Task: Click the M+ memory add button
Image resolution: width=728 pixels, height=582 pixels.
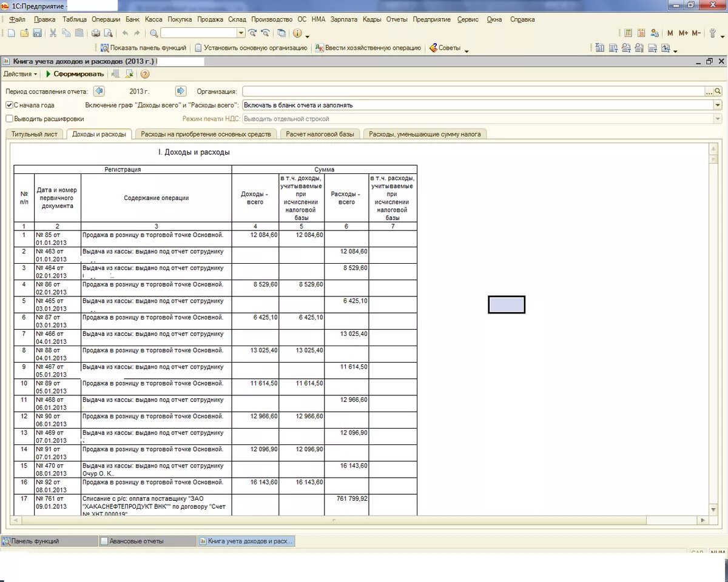Action: [683, 33]
